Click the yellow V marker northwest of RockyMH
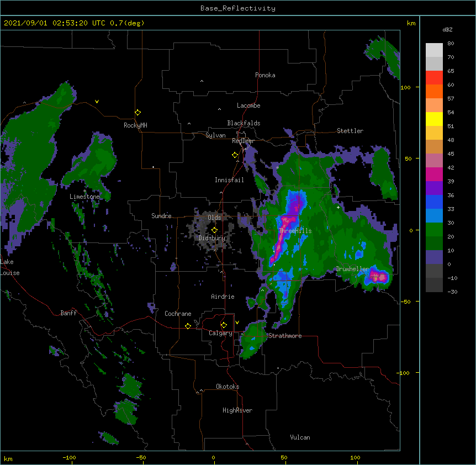Image resolution: width=476 pixels, height=465 pixels. 97,102
